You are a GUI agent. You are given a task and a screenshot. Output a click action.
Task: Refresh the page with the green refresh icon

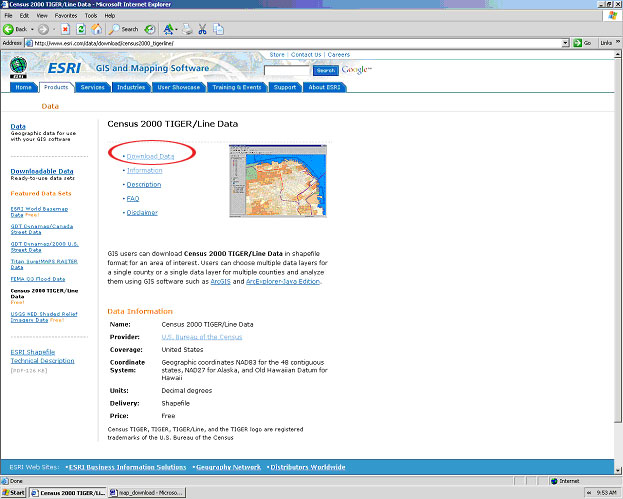tap(81, 29)
